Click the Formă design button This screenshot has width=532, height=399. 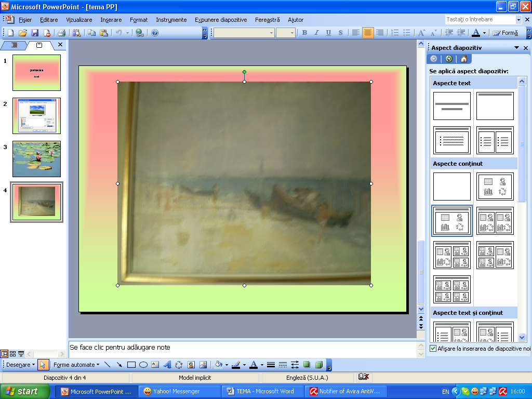click(506, 33)
